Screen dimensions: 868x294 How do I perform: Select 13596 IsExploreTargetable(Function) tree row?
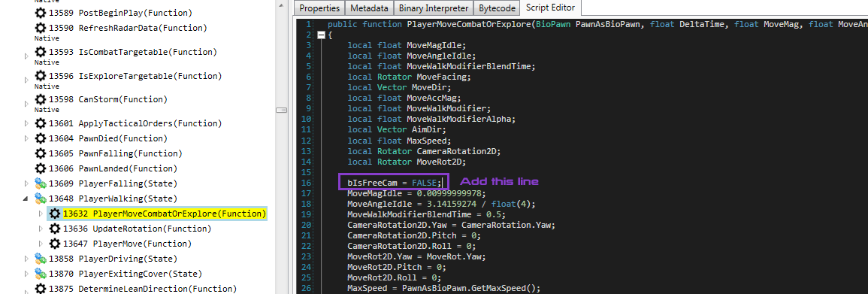click(135, 76)
